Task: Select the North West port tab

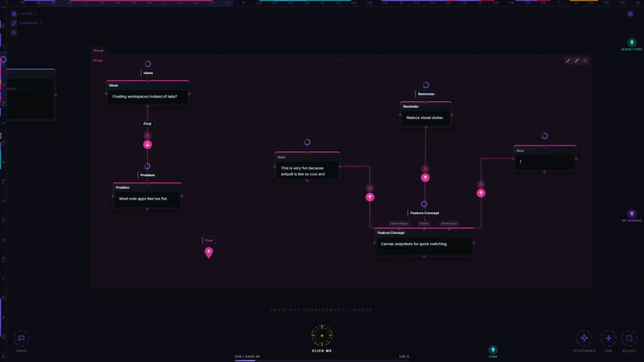Action: tap(399, 224)
